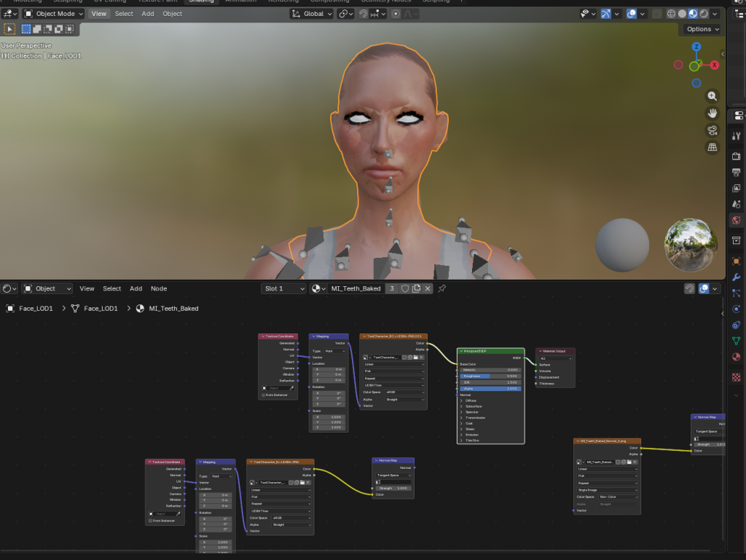The image size is (746, 560).
Task: Open the Add menu in node editor
Action: coord(136,288)
